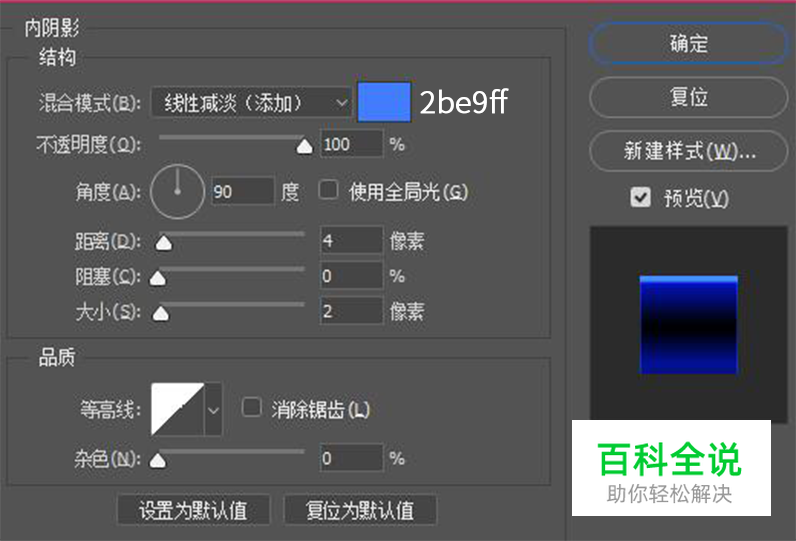Click 设置为默认值 (Make Default) button
This screenshot has width=796, height=541.
tap(193, 510)
